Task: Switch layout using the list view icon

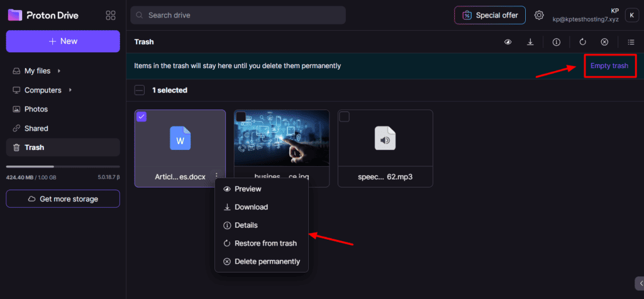Action: 631,42
